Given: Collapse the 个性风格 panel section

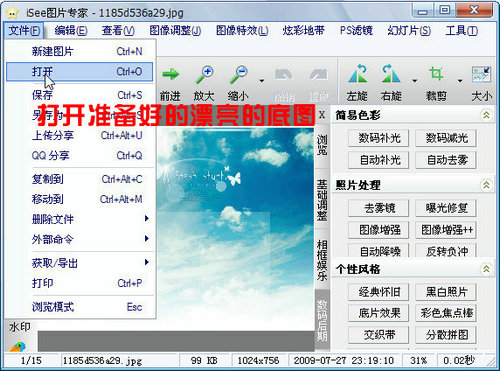Looking at the screenshot, I should (486, 269).
